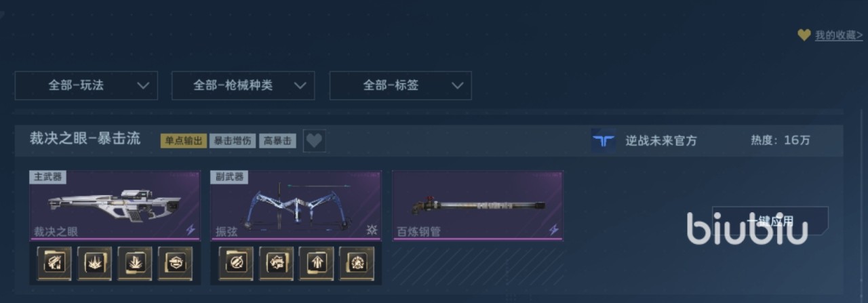Click fourth perk icon under 裁决之眼

click(175, 263)
